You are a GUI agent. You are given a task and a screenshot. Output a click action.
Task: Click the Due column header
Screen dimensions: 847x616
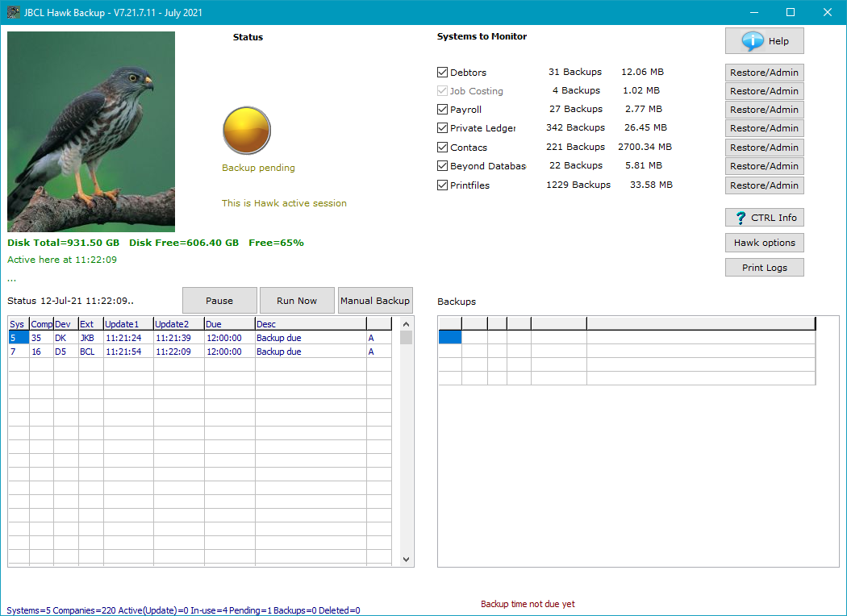(229, 324)
